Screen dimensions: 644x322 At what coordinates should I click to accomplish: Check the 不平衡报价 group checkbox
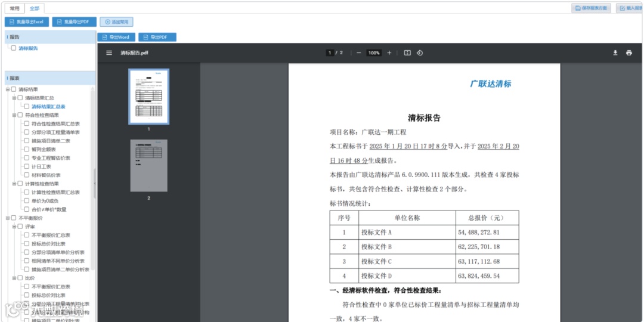[x=14, y=218]
